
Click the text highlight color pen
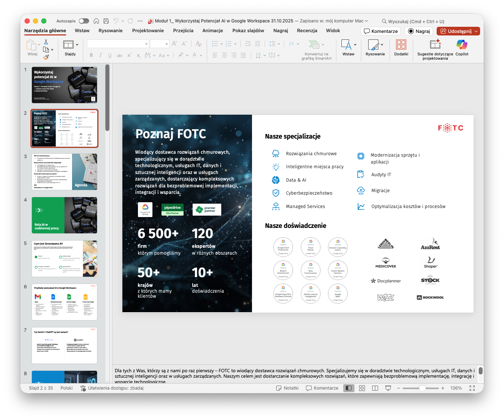pyautogui.click(x=181, y=55)
